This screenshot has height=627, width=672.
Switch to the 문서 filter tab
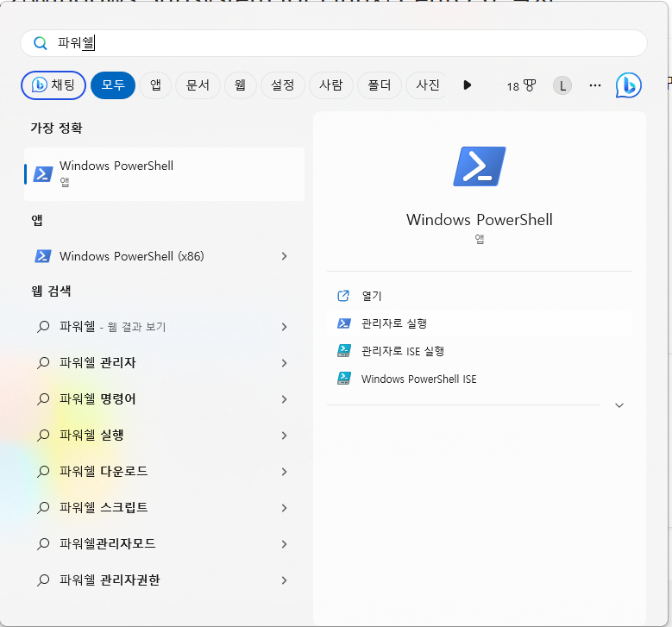point(198,85)
